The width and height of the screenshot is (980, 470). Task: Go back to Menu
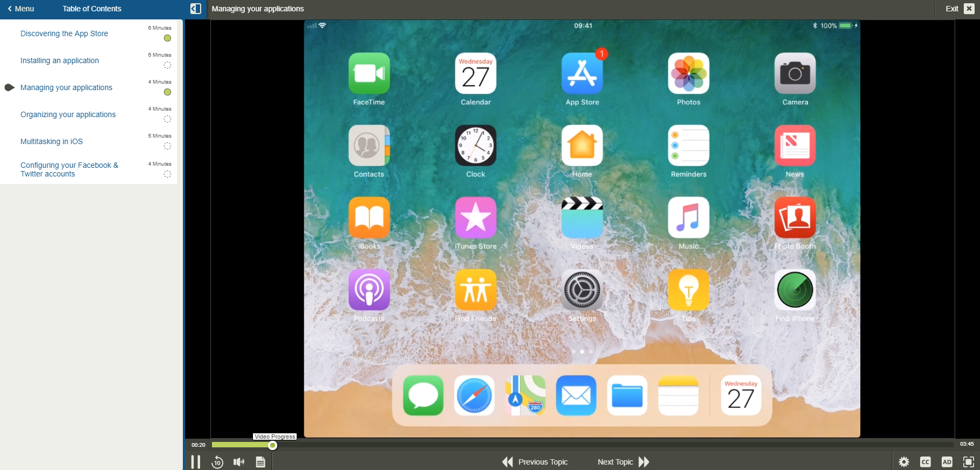(22, 9)
